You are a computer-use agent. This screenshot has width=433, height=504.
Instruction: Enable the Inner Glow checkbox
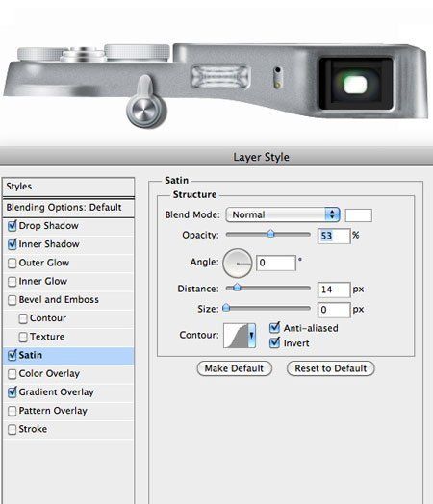(12, 282)
